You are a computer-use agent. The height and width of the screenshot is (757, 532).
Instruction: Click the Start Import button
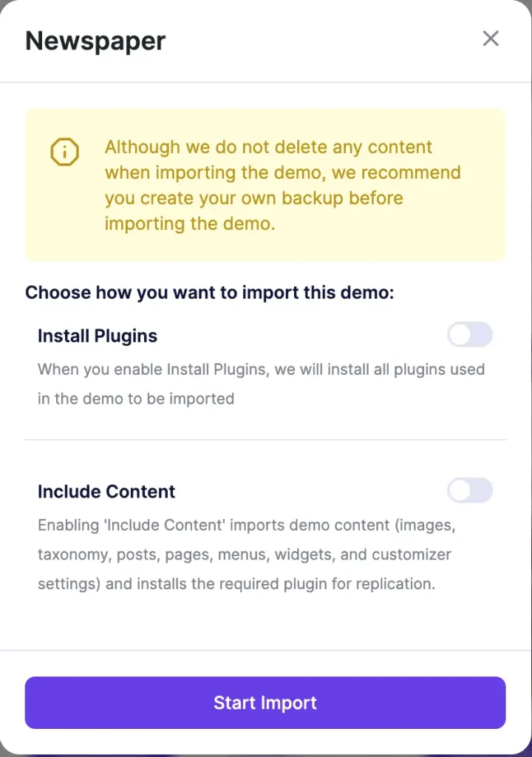265,702
